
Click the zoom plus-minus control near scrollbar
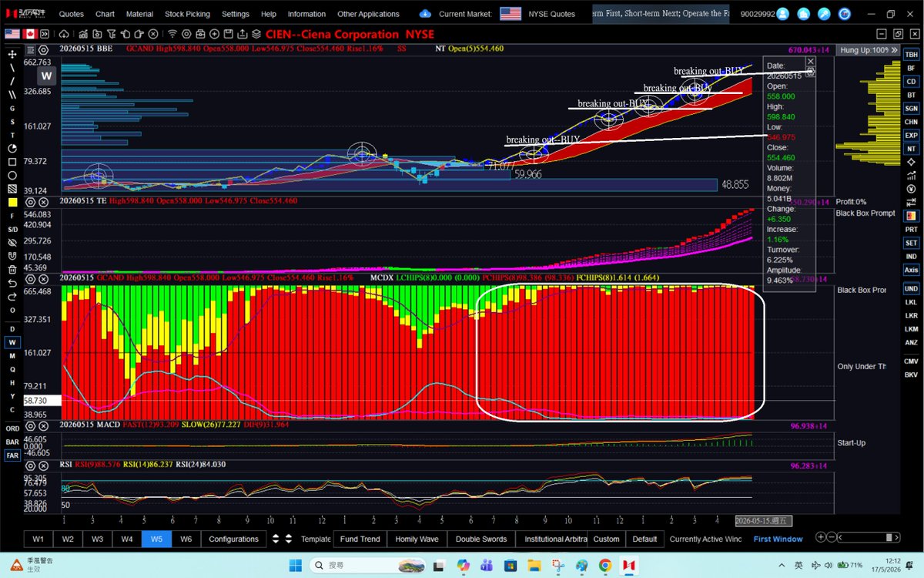click(x=827, y=538)
